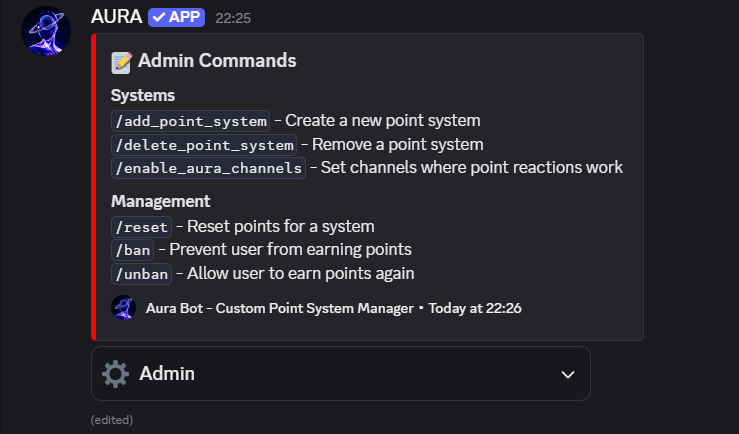Viewport: 739px width, 434px height.
Task: Click the /delete_point_system command
Action: pos(204,145)
